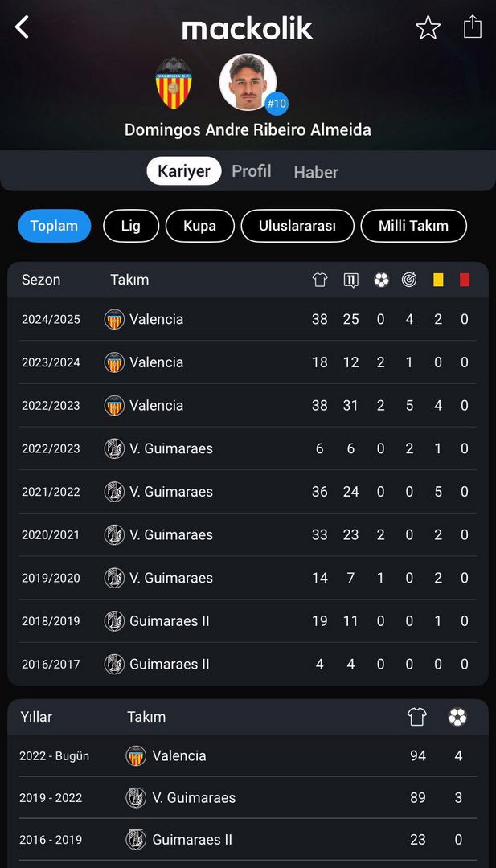Open the Valencia club crest in header
Viewport: 496px width, 868px height.
174,83
